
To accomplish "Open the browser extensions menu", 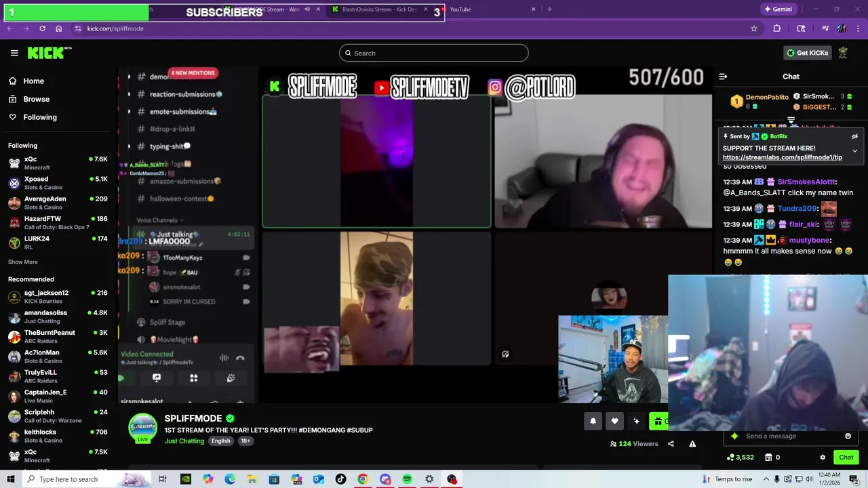I will 777,28.
